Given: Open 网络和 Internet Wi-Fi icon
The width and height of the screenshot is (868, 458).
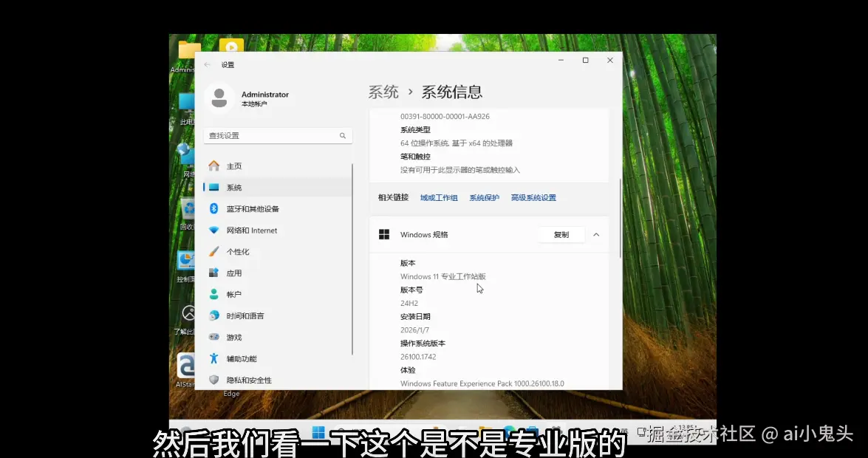Looking at the screenshot, I should (x=213, y=230).
